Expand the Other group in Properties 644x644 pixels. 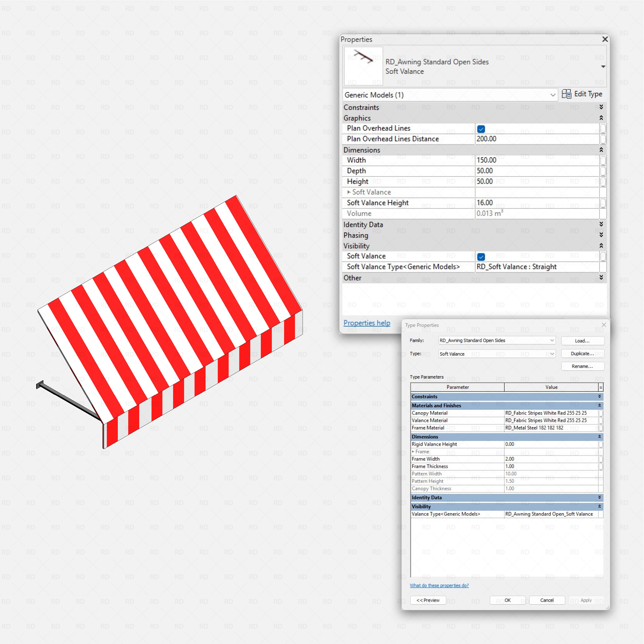pyautogui.click(x=601, y=277)
